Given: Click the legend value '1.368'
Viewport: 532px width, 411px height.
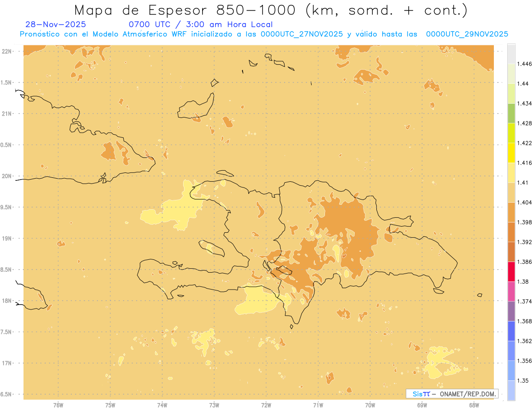Looking at the screenshot, I should click(x=524, y=321).
